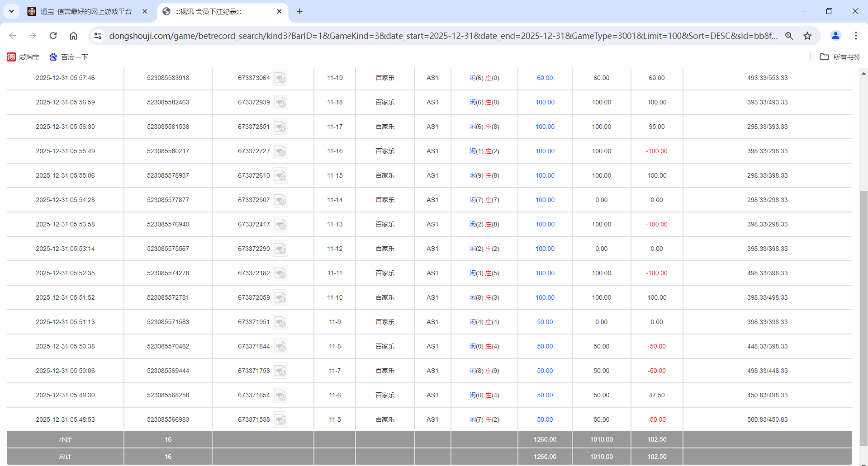This screenshot has height=466, width=868.
Task: Click the 爱淘宝 bookmark icon
Action: [11, 57]
